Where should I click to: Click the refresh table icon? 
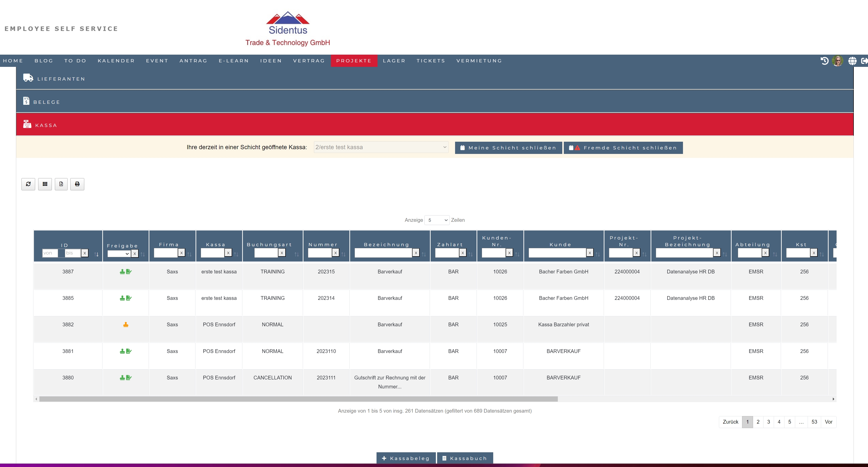[x=28, y=184]
